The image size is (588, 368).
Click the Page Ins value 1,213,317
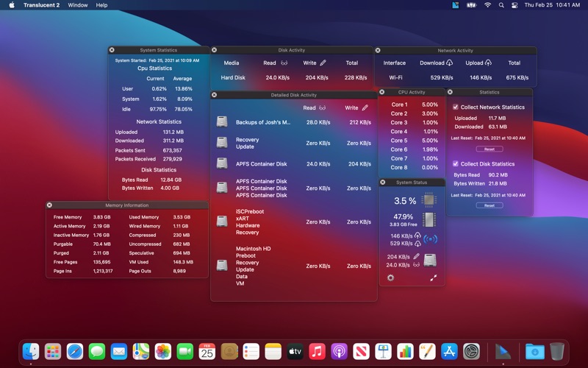point(103,271)
